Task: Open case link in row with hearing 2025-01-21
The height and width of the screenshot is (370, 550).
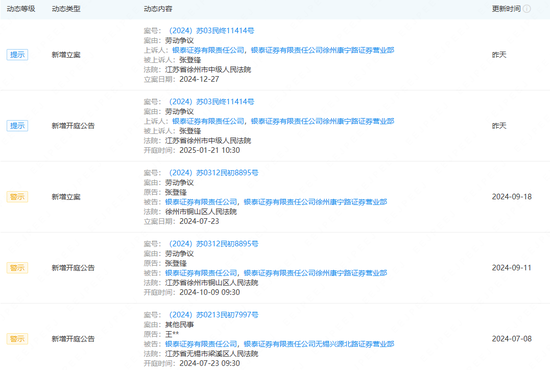Action: coord(212,102)
